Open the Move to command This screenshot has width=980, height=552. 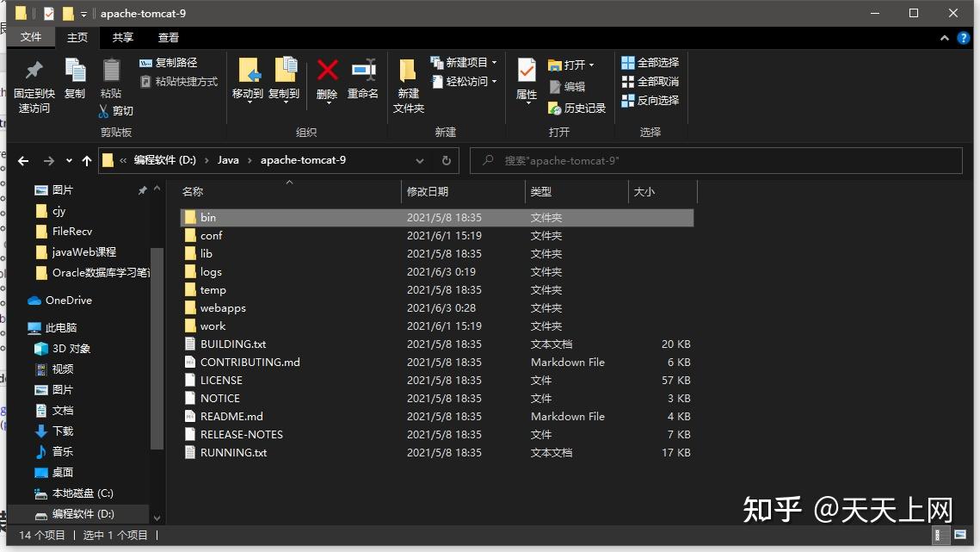pyautogui.click(x=248, y=79)
